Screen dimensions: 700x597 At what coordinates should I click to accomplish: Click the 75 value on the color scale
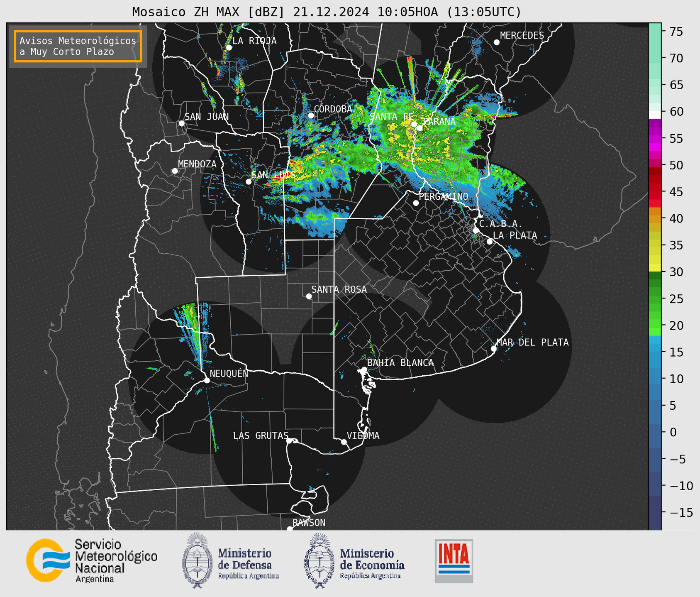point(677,32)
